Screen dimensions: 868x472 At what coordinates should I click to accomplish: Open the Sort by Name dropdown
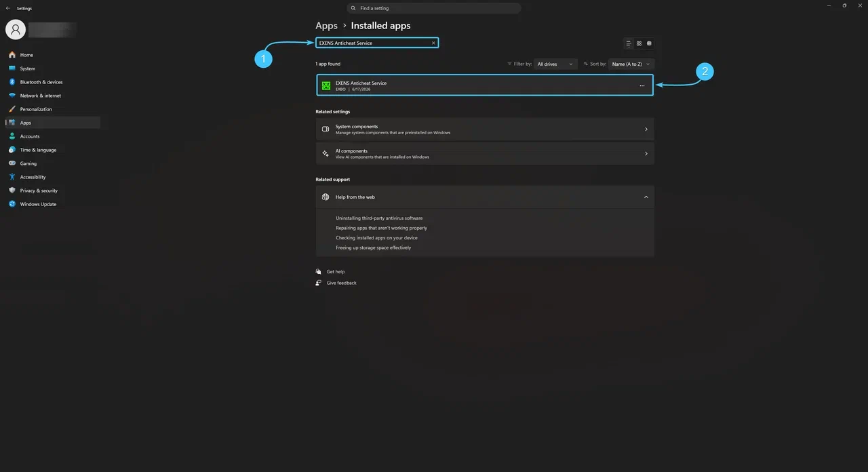coord(631,64)
